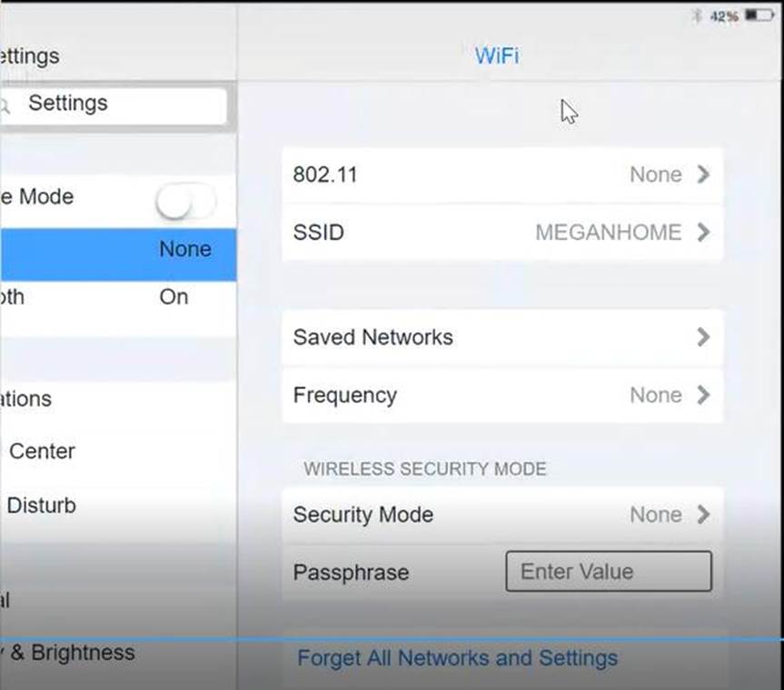Screen dimensions: 784x690
Task: Click the WiFi header title
Action: tap(497, 55)
